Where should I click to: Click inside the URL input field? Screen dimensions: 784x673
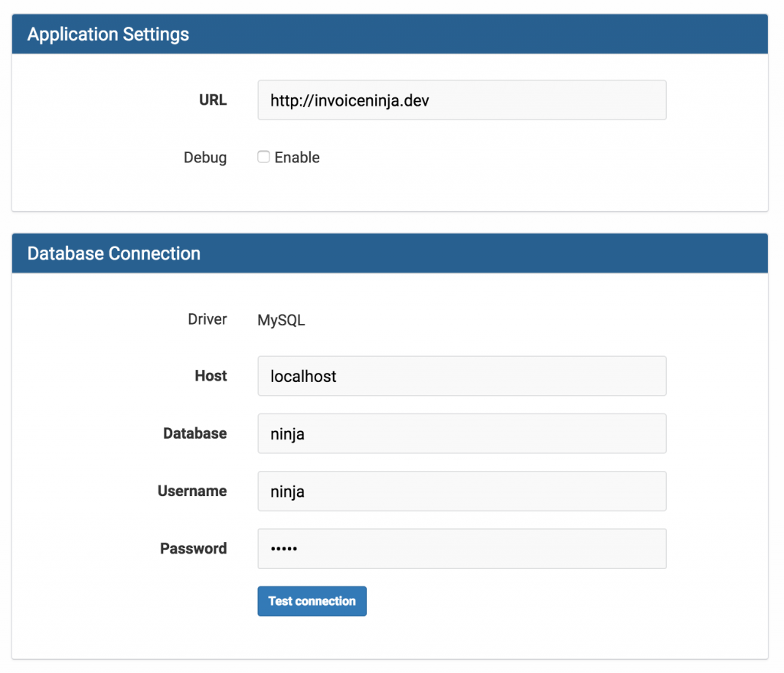pos(459,100)
